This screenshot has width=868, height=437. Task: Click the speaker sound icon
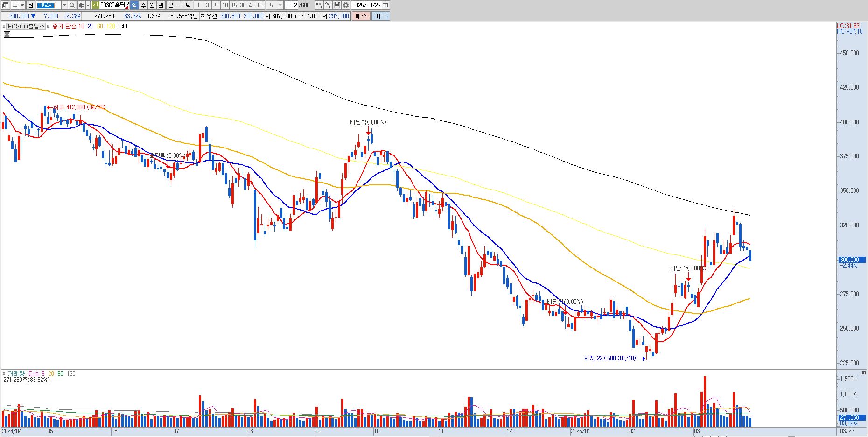click(81, 5)
